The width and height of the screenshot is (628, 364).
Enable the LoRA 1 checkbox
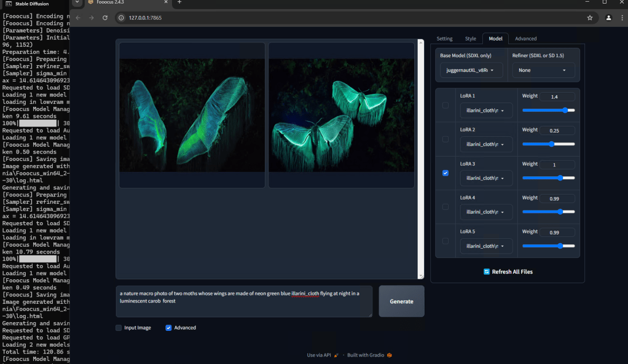pyautogui.click(x=445, y=106)
